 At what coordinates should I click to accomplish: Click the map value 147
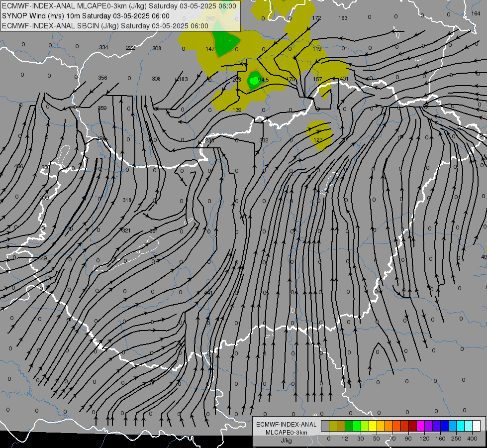[x=210, y=49]
